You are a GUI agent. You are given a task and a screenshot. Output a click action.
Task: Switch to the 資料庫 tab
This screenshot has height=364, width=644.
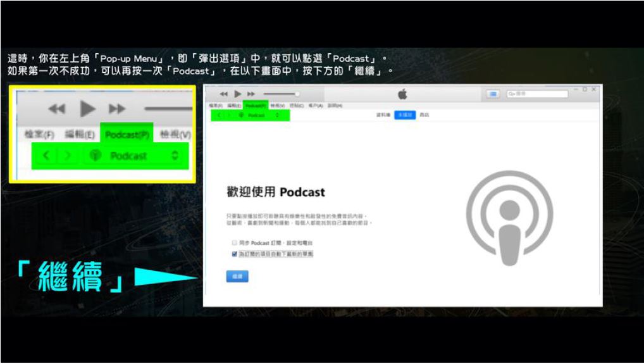pos(383,115)
